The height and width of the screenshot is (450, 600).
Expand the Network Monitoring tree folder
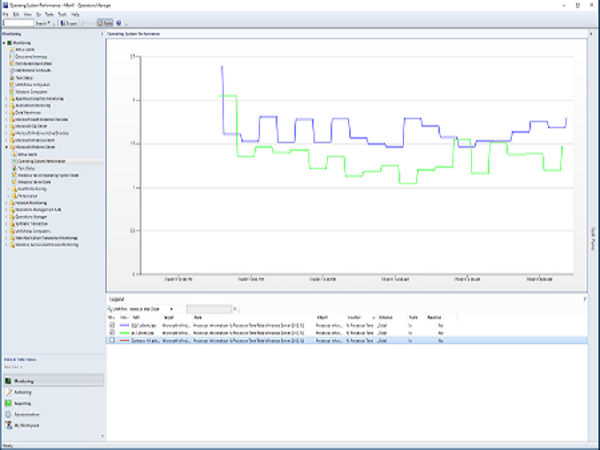pos(6,202)
